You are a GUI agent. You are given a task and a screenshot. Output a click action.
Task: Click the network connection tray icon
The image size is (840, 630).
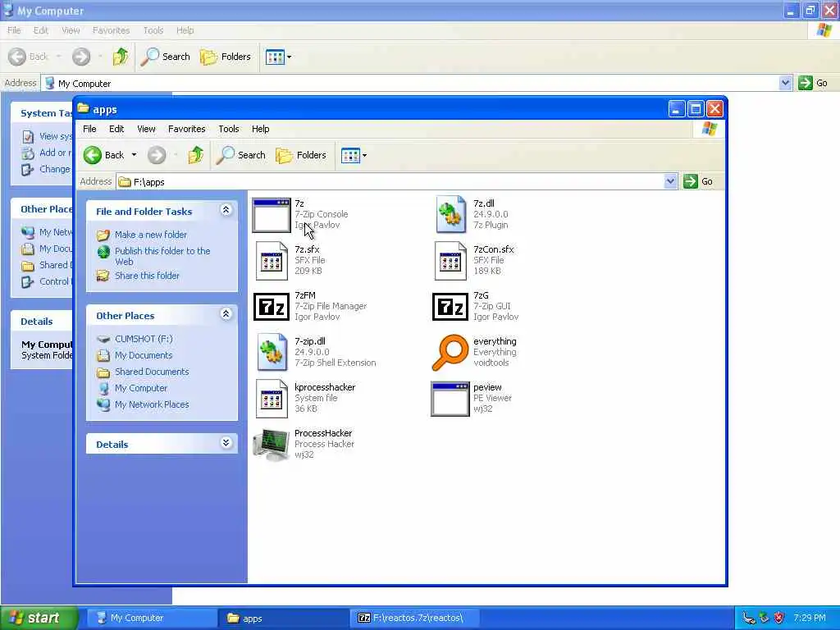[x=748, y=619]
